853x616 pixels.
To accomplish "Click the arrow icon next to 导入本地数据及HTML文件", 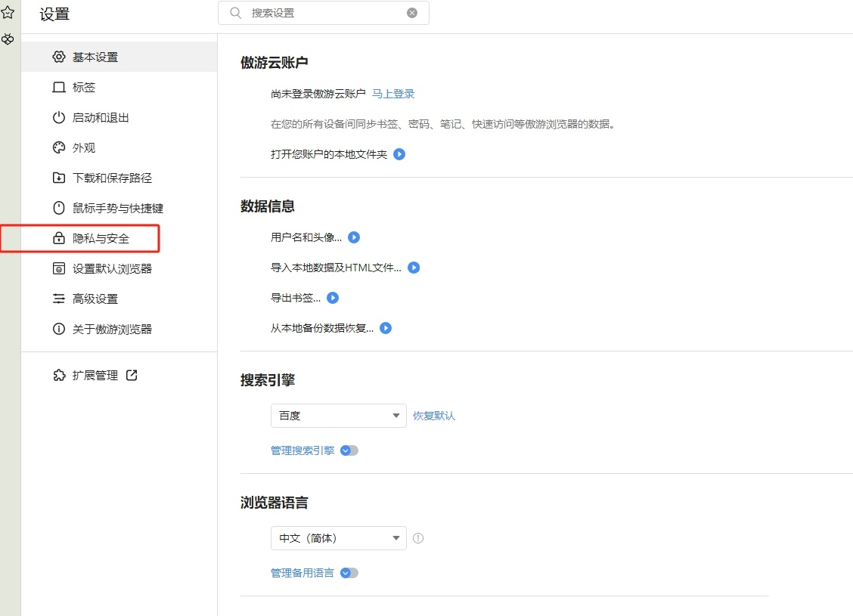I will [414, 268].
